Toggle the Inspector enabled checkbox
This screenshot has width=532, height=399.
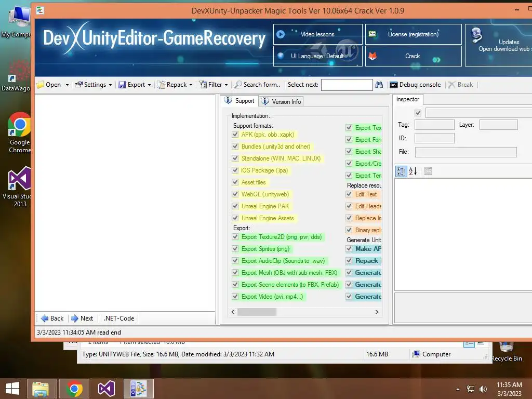[418, 113]
